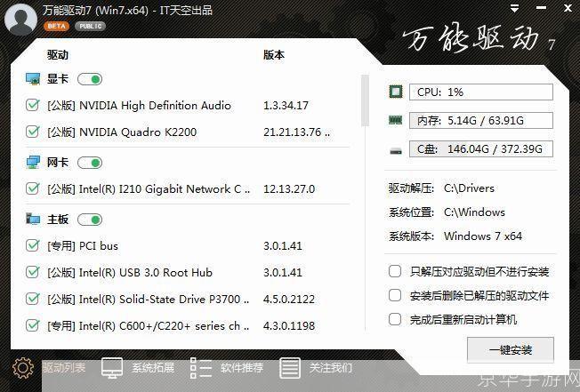The image size is (580, 392).
Task: Click version 4.5.0.2122 text
Action: [x=289, y=299]
